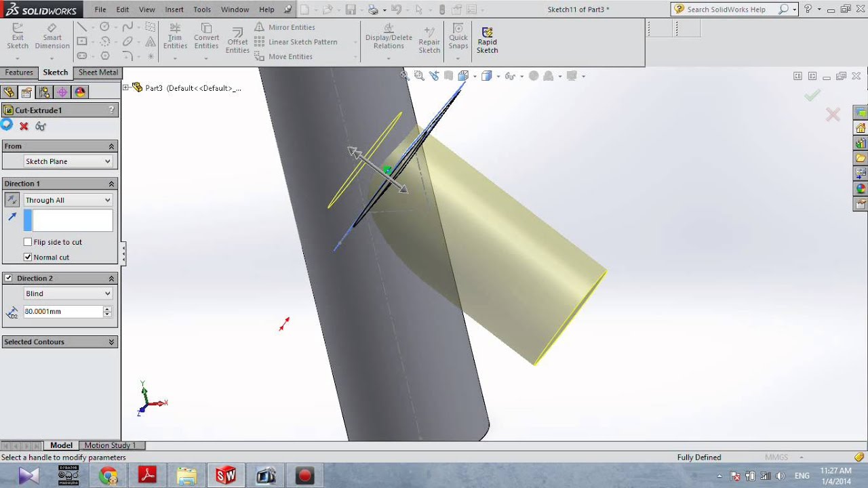Expand the Part3 tree node
The height and width of the screenshot is (488, 868).
(126, 87)
